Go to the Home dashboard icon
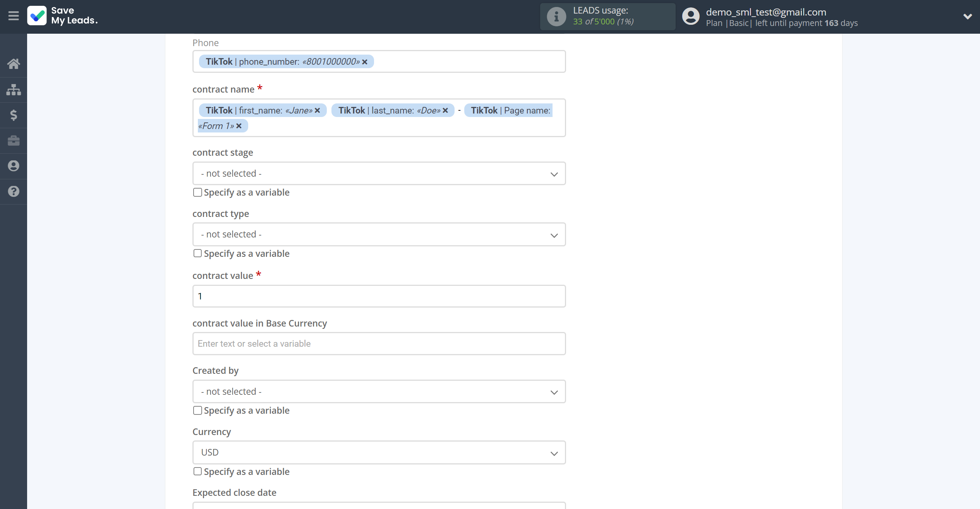Viewport: 980px width, 509px height. pyautogui.click(x=14, y=64)
